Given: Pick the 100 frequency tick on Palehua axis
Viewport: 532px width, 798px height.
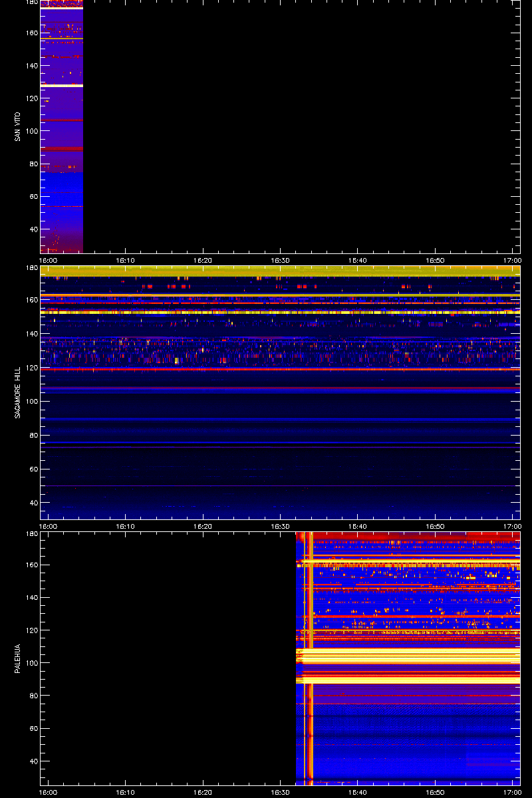Looking at the screenshot, I should coord(31,662).
